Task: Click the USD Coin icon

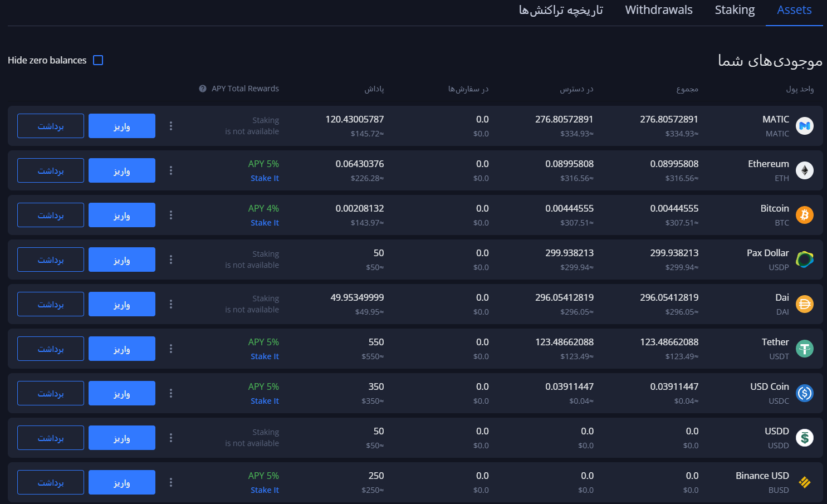Action: (804, 393)
